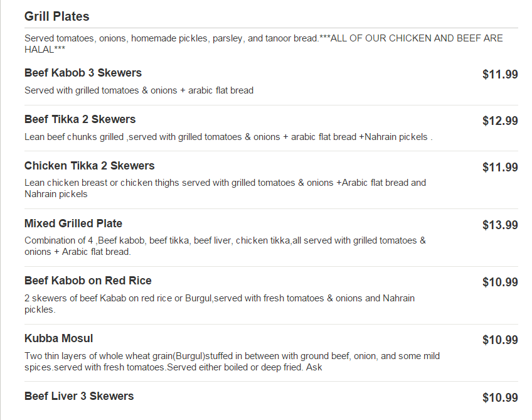Click the Beef Kabob on Red Rice price
Viewport: 532px width, 420px height.
(x=500, y=283)
